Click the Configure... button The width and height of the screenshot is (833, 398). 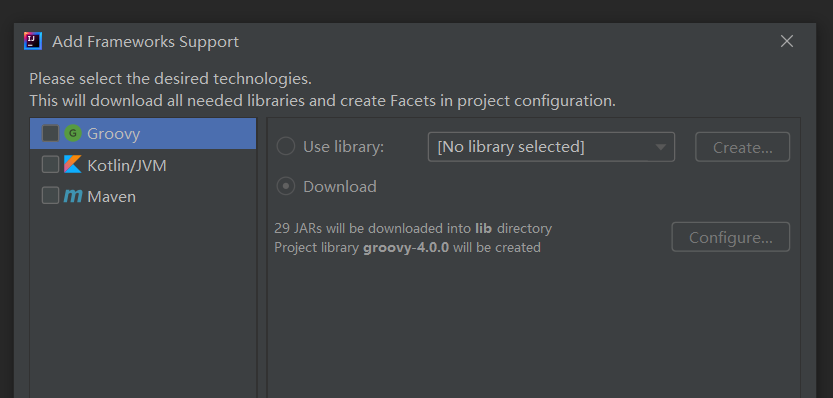click(730, 237)
